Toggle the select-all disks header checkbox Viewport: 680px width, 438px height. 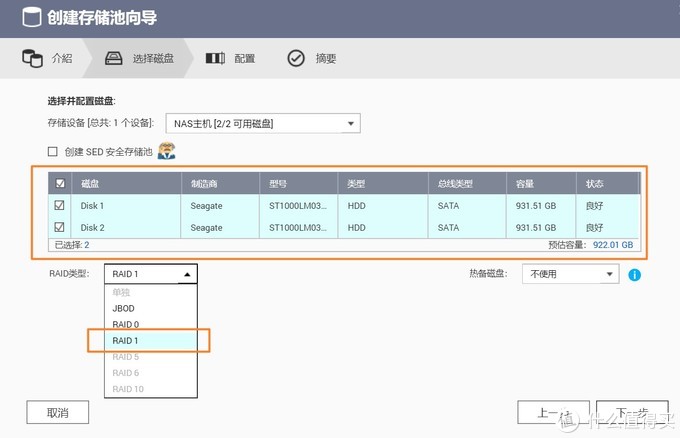[60, 183]
